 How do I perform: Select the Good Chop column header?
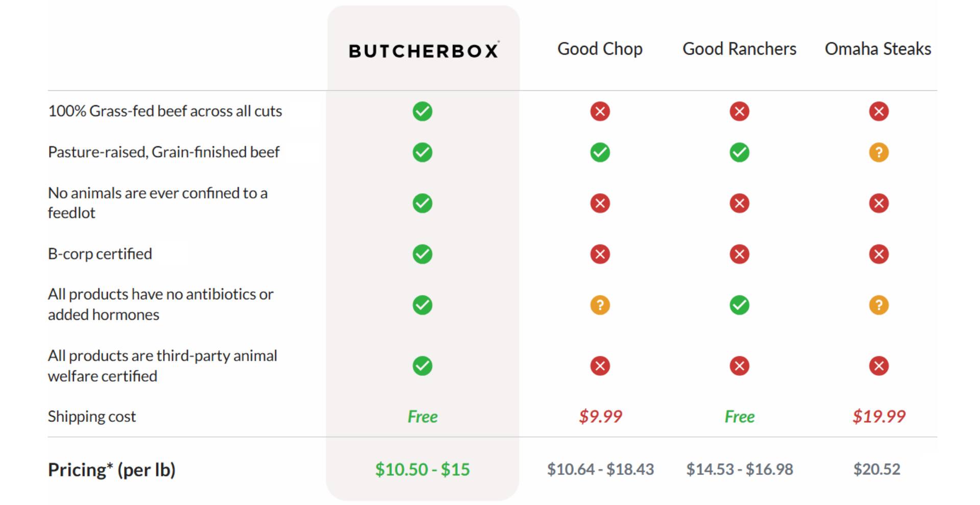point(600,49)
